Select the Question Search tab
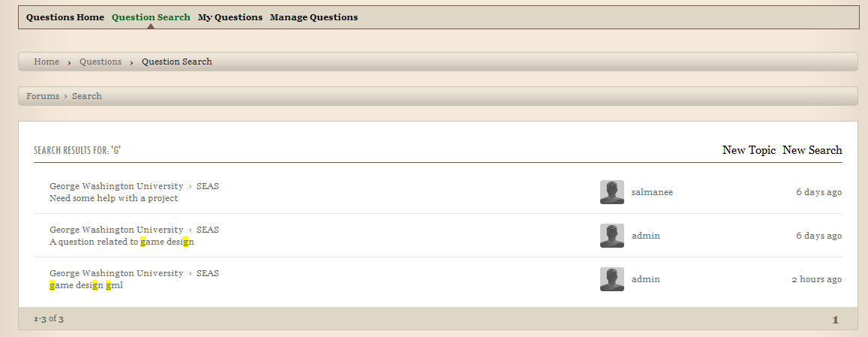This screenshot has height=337, width=868. [151, 17]
